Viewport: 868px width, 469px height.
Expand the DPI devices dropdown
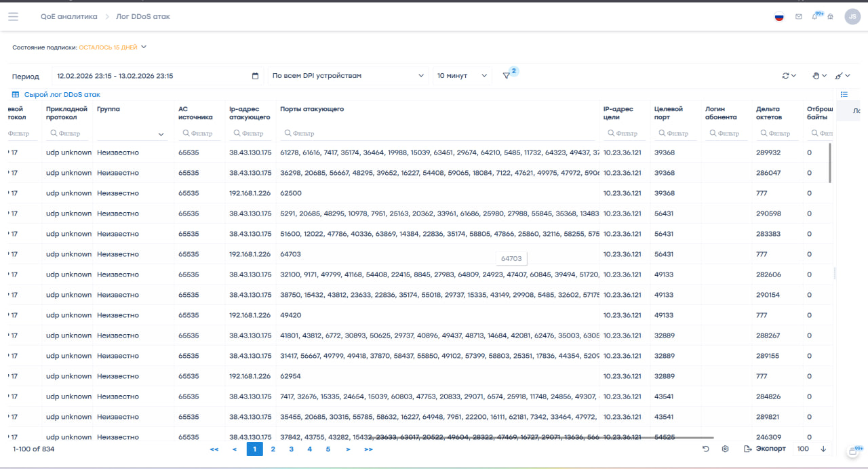coord(348,76)
